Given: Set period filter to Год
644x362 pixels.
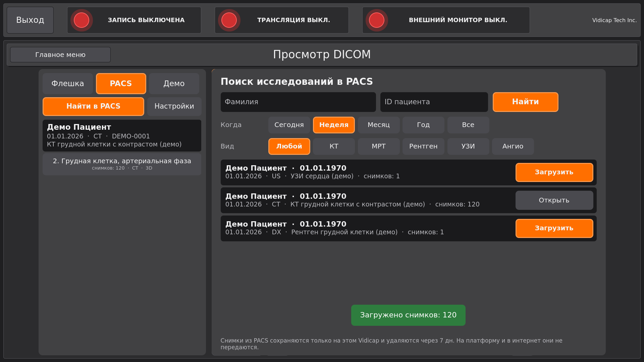Looking at the screenshot, I should (x=424, y=125).
